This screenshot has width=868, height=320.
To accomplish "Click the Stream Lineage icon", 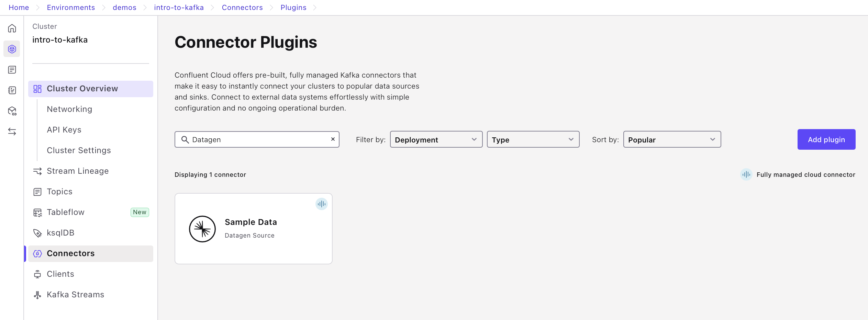I will click(37, 171).
